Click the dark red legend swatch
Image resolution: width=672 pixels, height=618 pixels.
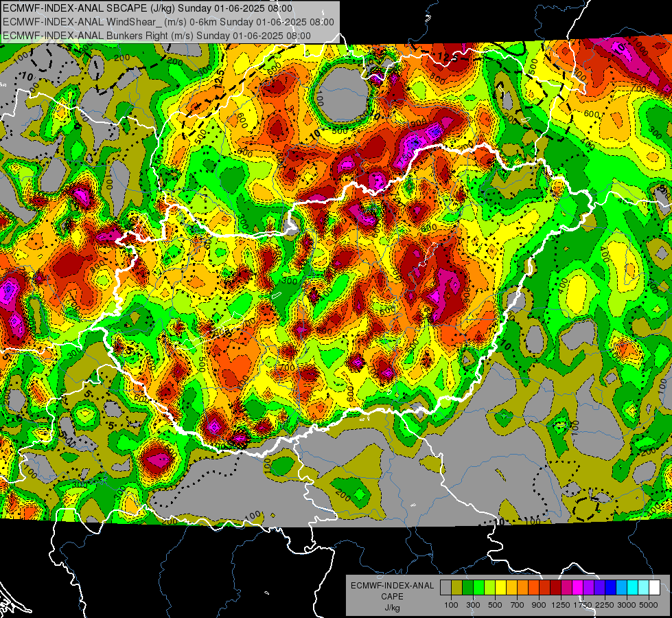[555, 587]
